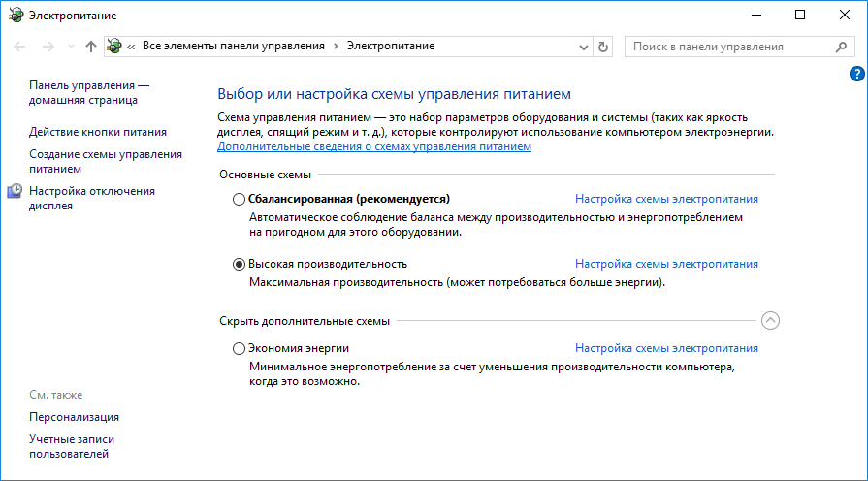Click the forward navigation arrow
The width and height of the screenshot is (868, 481).
48,47
